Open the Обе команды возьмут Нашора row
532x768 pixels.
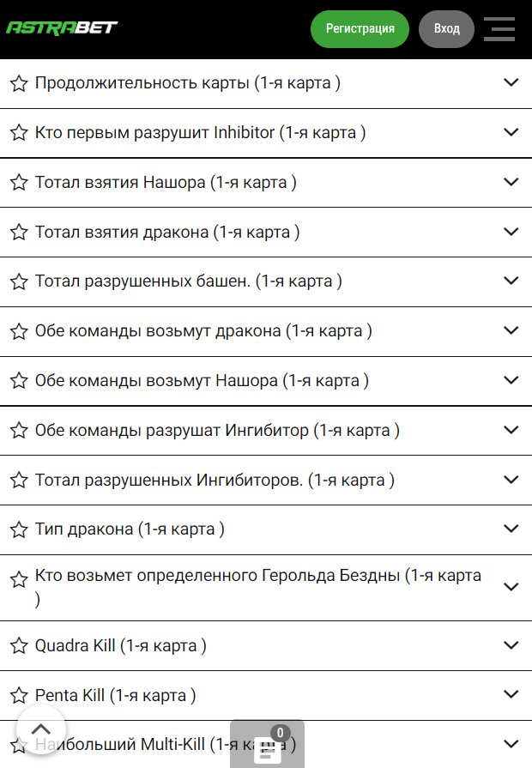[202, 381]
